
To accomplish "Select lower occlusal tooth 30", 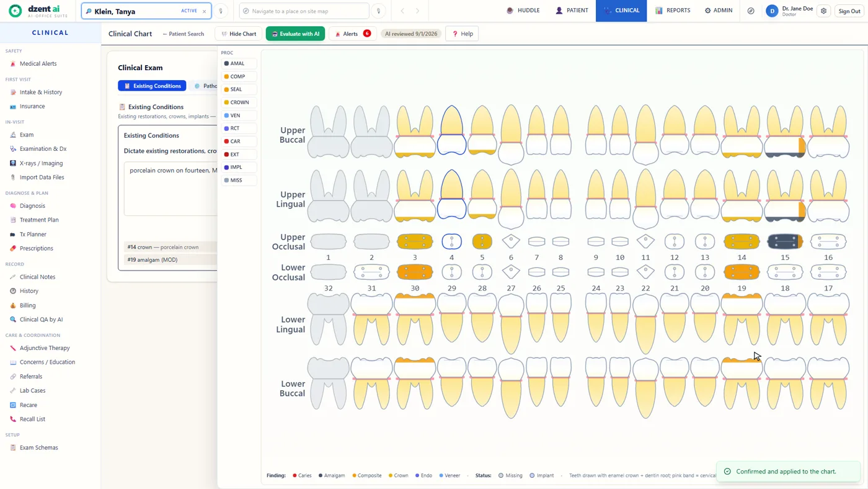I will [x=415, y=272].
